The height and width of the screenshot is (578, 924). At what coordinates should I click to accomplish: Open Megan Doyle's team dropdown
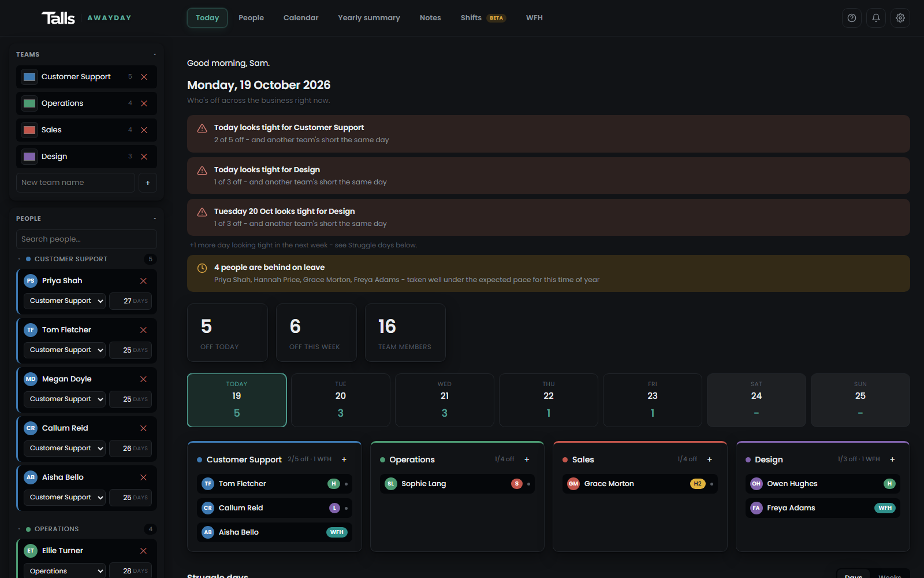click(65, 399)
